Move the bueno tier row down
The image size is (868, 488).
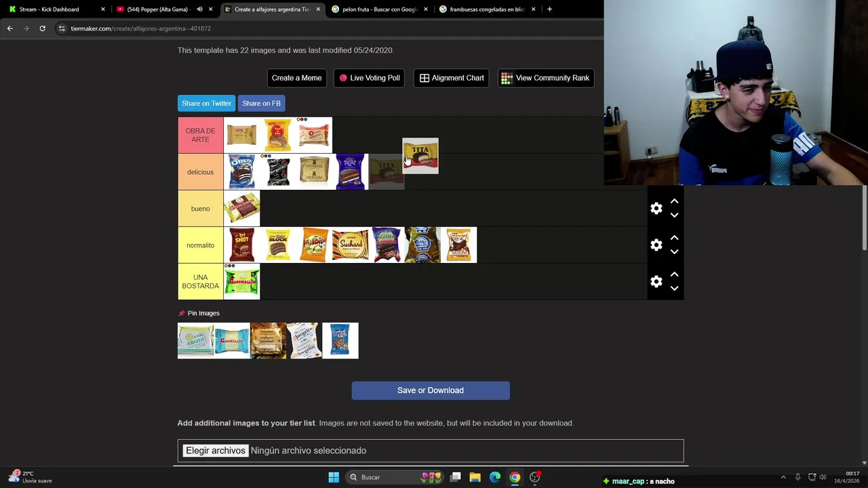click(674, 216)
